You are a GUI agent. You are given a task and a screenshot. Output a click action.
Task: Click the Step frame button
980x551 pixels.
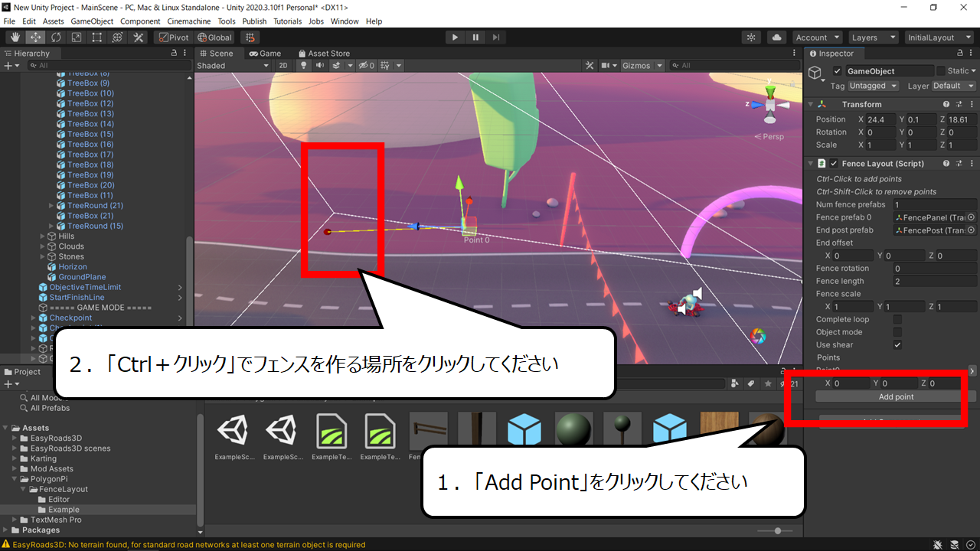(496, 37)
